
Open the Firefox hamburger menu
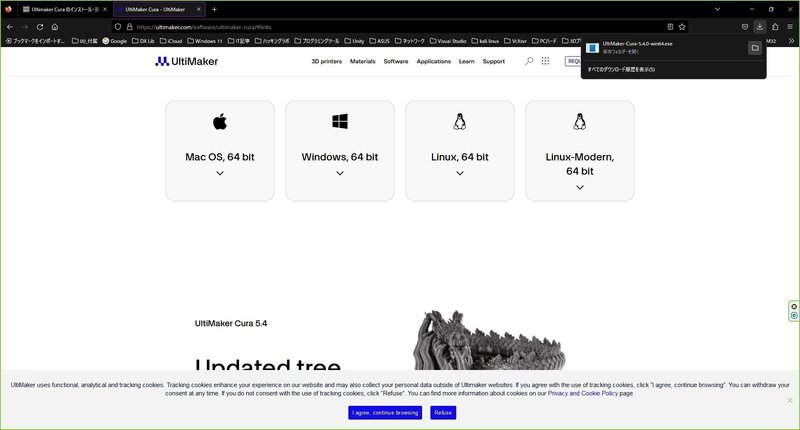click(790, 27)
